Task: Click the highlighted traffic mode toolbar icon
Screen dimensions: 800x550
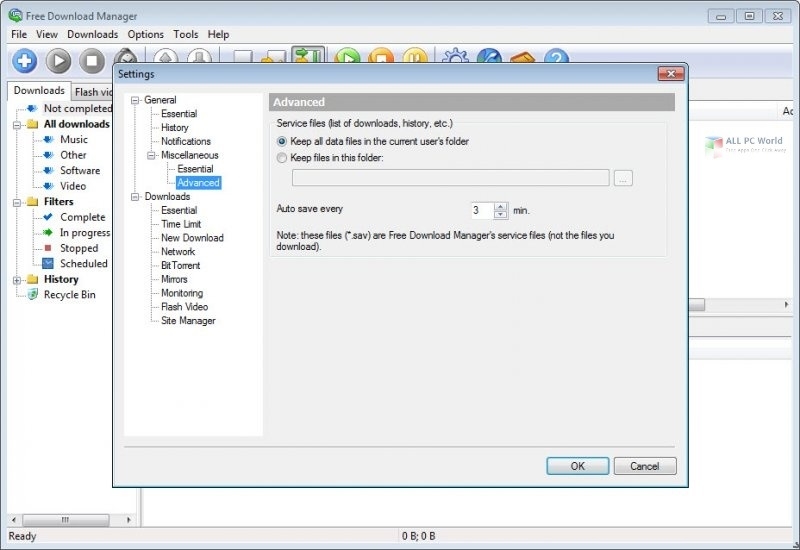Action: [x=308, y=55]
